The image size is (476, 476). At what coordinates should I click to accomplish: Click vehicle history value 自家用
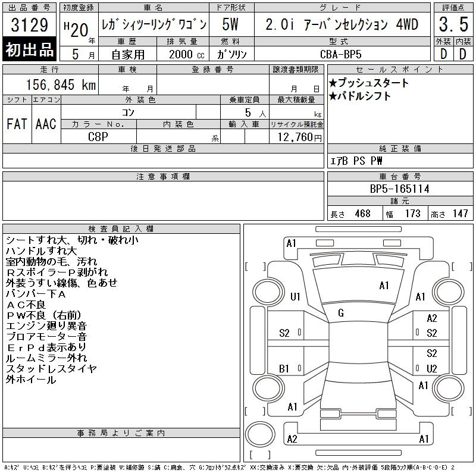point(128,54)
